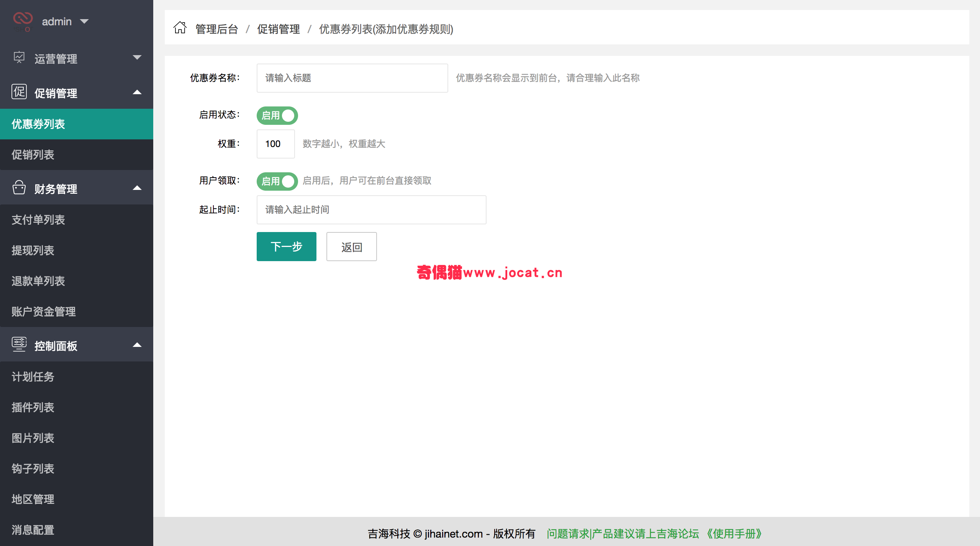Open 账户资金管理 in the sidebar

pyautogui.click(x=77, y=312)
